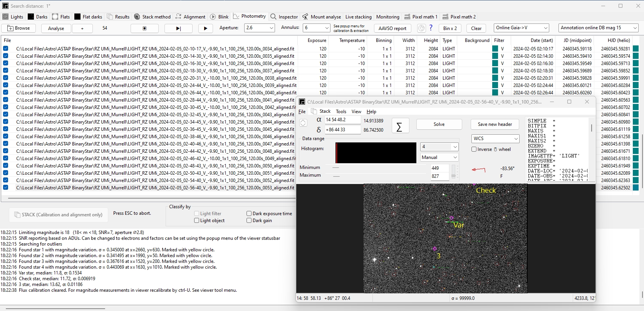Open the Mount analyse tab
The height and width of the screenshot is (311, 644).
tap(322, 17)
